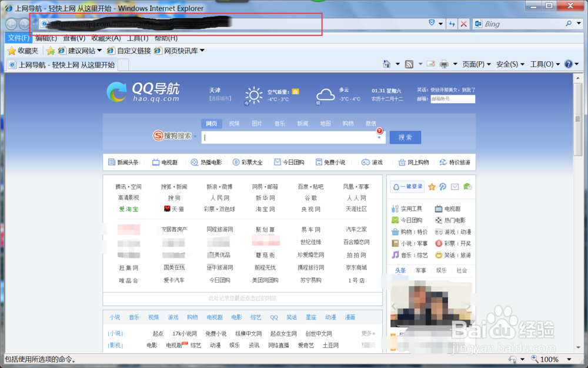Viewport: 588px width, 368px height.
Task: Open the blue Help question-mark icon
Action: click(569, 64)
